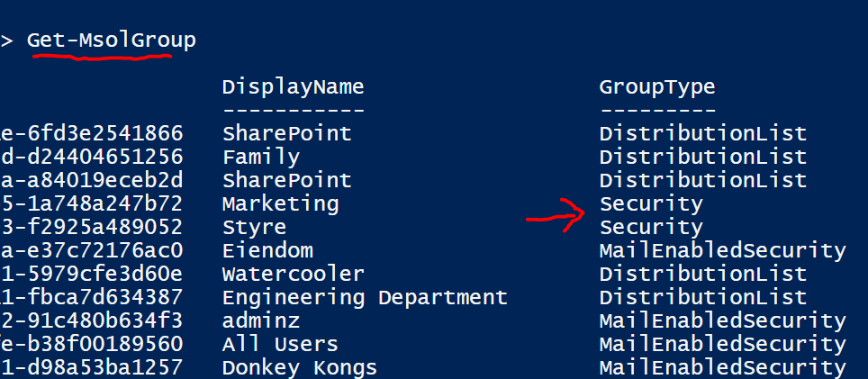The image size is (868, 379).
Task: Click Security type in the Styre row
Action: [651, 227]
